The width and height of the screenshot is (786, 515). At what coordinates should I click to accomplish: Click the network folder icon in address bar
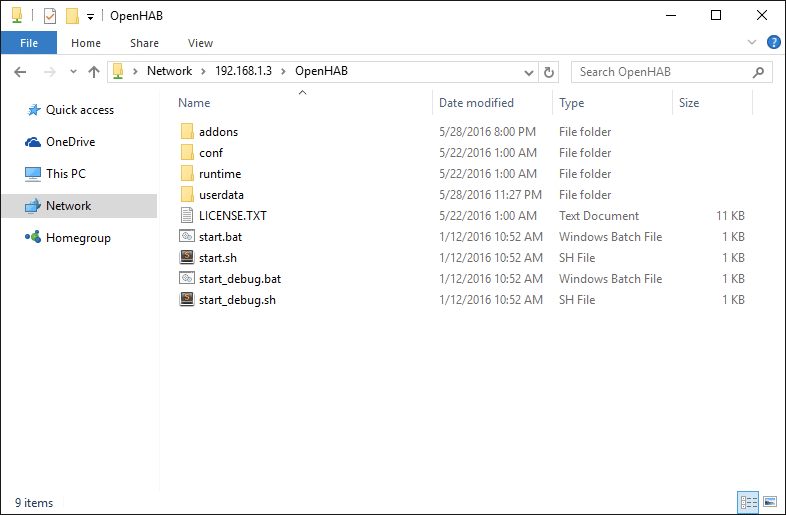(x=118, y=71)
